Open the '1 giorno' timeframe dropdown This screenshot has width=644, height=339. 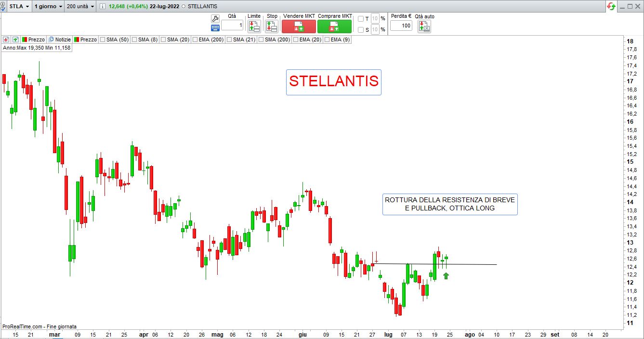click(48, 6)
